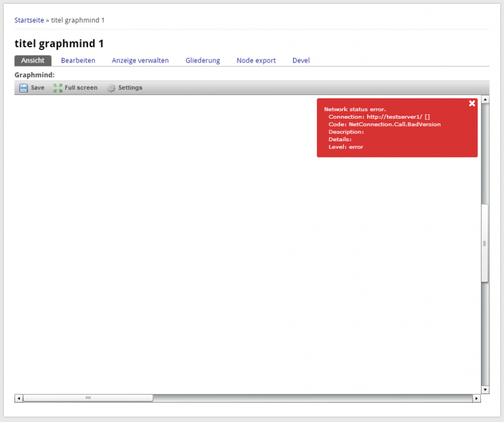Image resolution: width=504 pixels, height=422 pixels.
Task: Click the vertical scrollbar thumb
Action: click(x=485, y=243)
